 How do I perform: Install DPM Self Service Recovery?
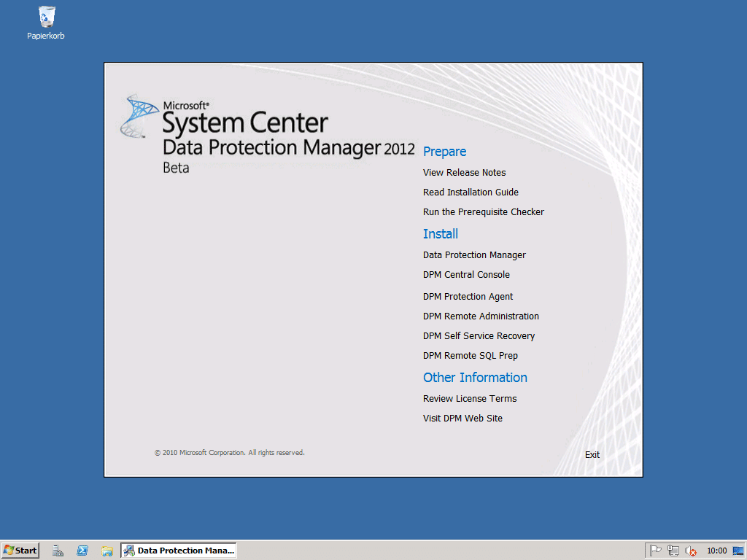pyautogui.click(x=479, y=335)
